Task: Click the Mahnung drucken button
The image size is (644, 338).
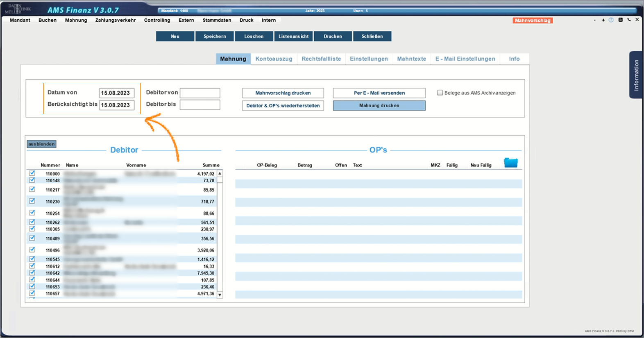Action: [379, 106]
